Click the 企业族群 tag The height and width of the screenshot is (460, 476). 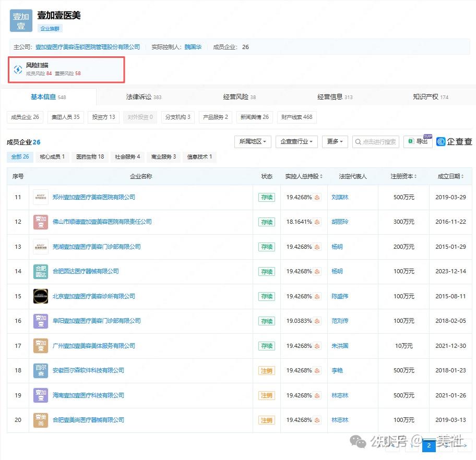click(50, 29)
